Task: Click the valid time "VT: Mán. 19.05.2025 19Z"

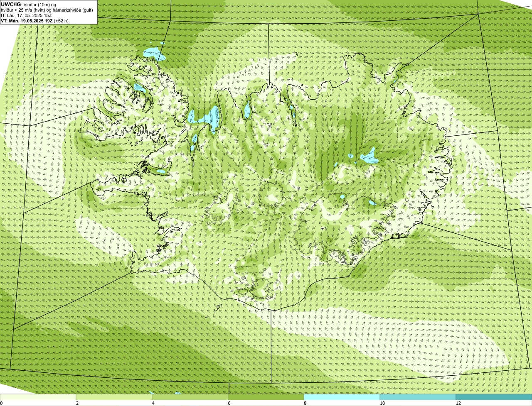Action: pos(27,21)
